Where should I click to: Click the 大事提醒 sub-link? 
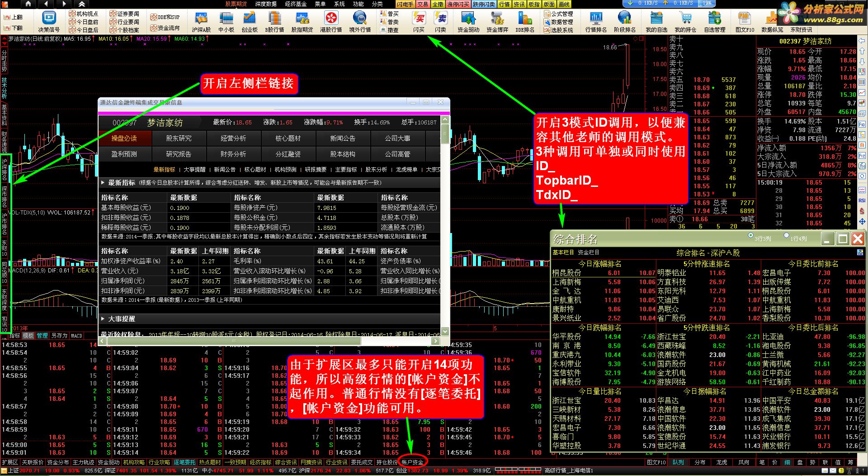(x=194, y=170)
